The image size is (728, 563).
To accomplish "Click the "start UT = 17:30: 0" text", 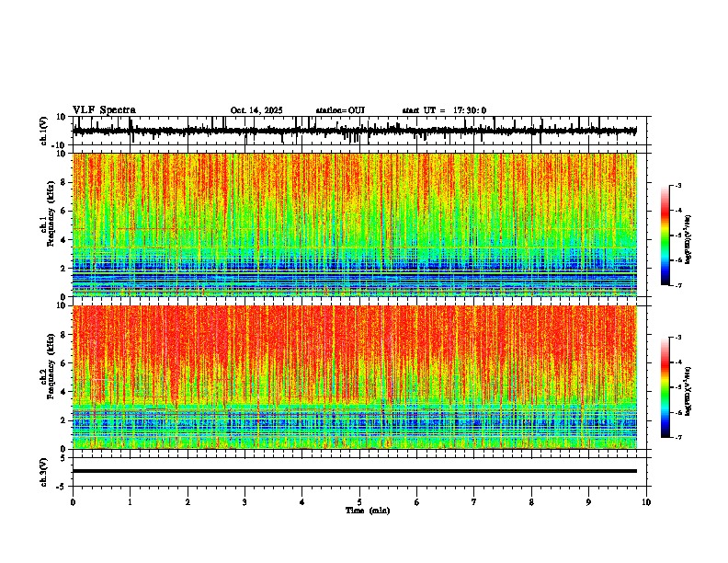I will pos(444,110).
